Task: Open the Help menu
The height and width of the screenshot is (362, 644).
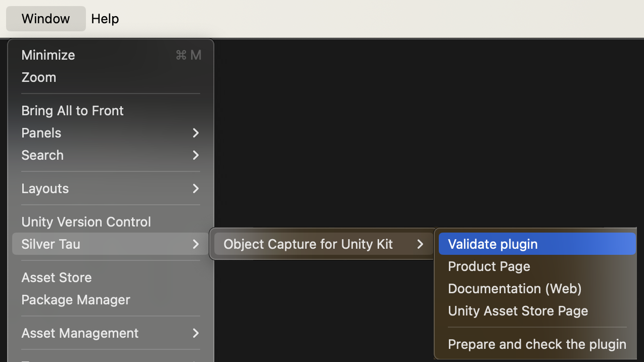Action: (105, 19)
